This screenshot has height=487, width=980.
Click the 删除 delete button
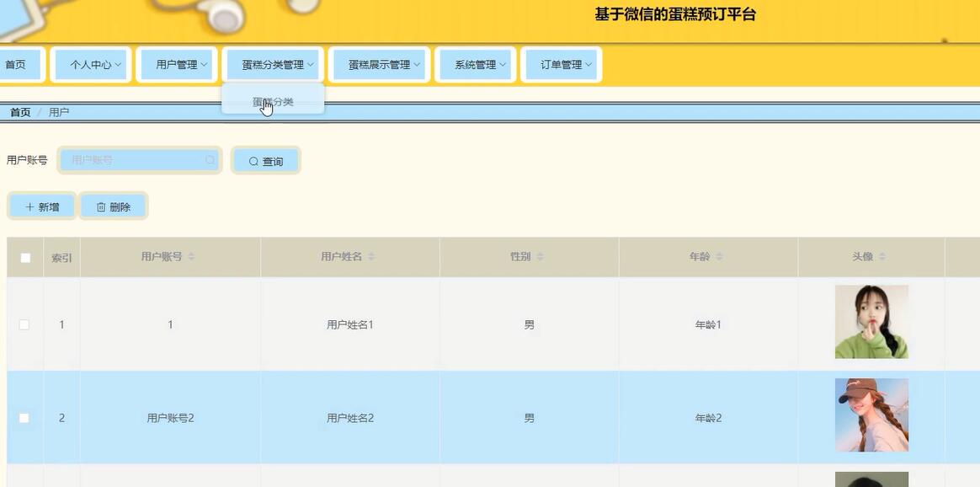pos(113,207)
